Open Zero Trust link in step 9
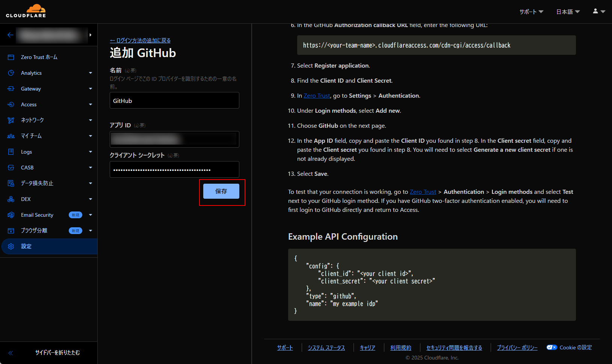The width and height of the screenshot is (612, 364). pyautogui.click(x=317, y=95)
